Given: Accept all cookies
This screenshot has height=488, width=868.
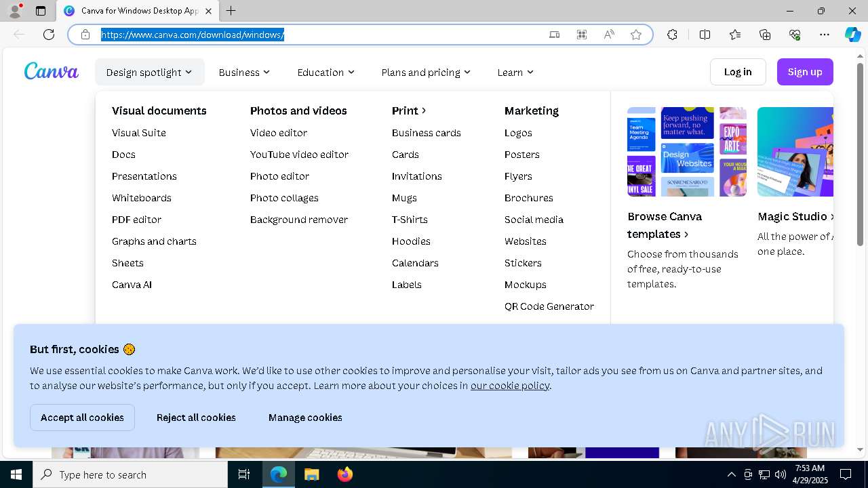Looking at the screenshot, I should (x=82, y=418).
